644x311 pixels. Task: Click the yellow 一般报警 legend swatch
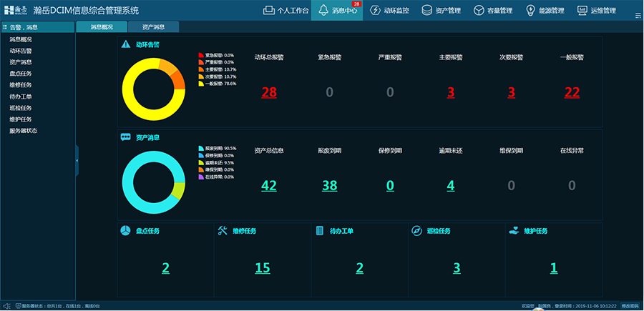point(201,83)
